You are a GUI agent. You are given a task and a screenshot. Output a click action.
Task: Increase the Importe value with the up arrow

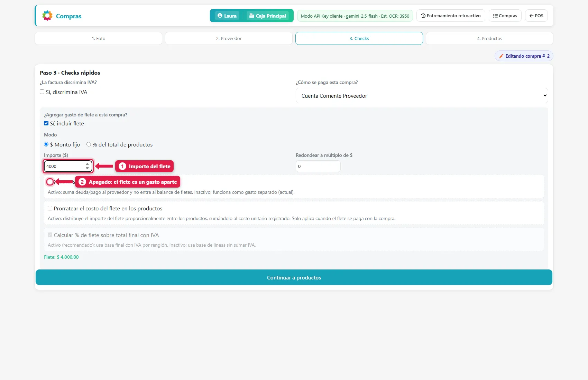click(x=88, y=164)
